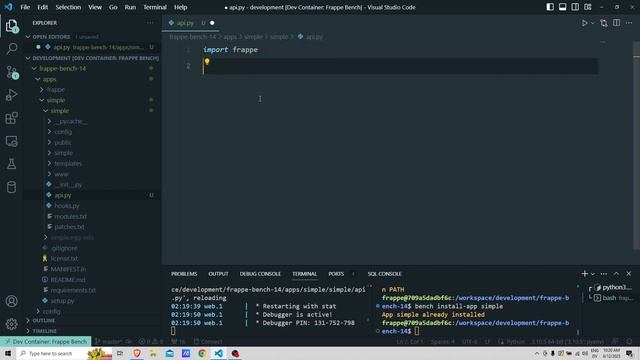This screenshot has height=360, width=640.
Task: Open the database SQL tools view
Action: 11,187
